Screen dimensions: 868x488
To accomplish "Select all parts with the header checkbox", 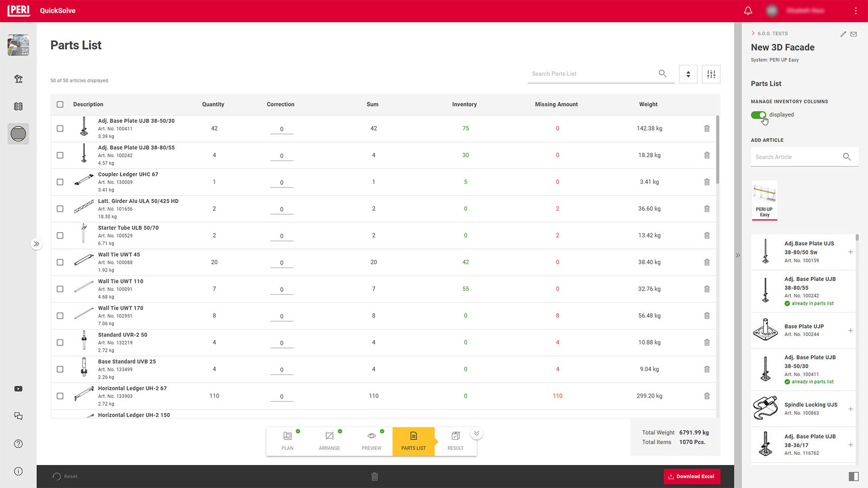I will 60,104.
